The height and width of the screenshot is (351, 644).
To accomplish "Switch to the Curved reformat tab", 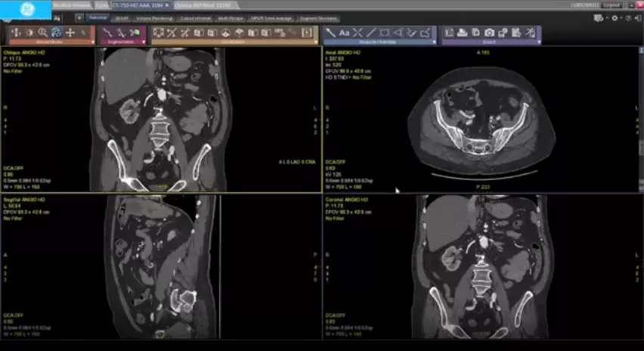I will point(196,18).
